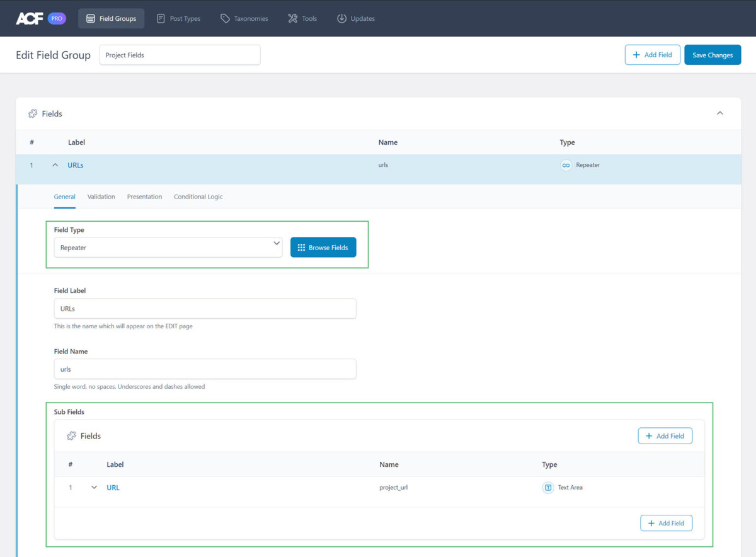The image size is (756, 557).
Task: Click the Tools wrench icon in navigation
Action: tap(292, 18)
